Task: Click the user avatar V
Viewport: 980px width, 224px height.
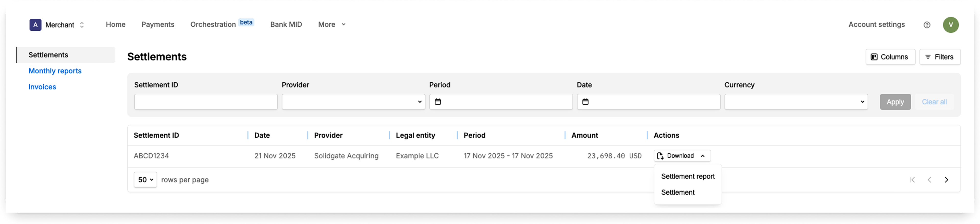Action: (x=951, y=25)
